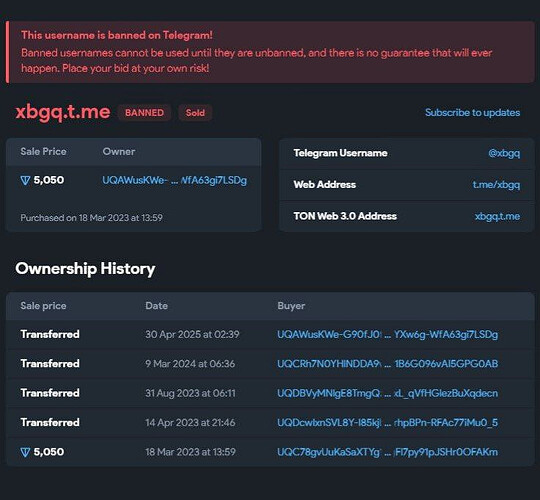Image resolution: width=540 pixels, height=500 pixels.
Task: Open buyer address starting UQDBVyMNlgE8
Action: (387, 393)
